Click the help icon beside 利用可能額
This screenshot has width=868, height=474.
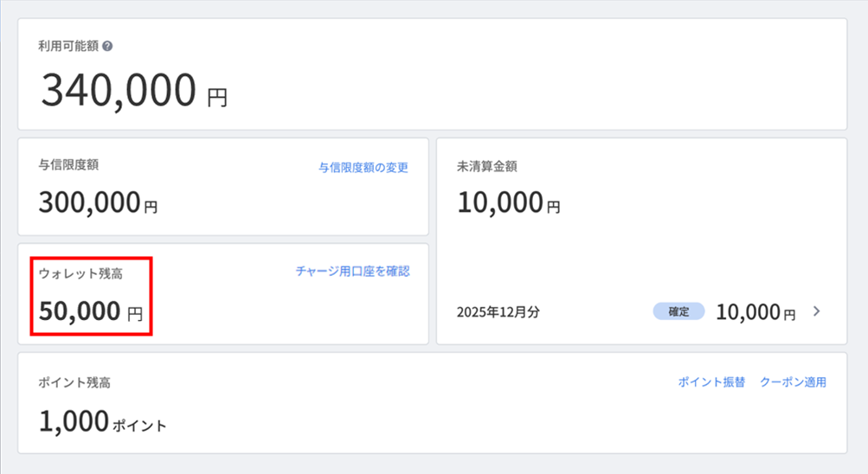click(x=107, y=46)
